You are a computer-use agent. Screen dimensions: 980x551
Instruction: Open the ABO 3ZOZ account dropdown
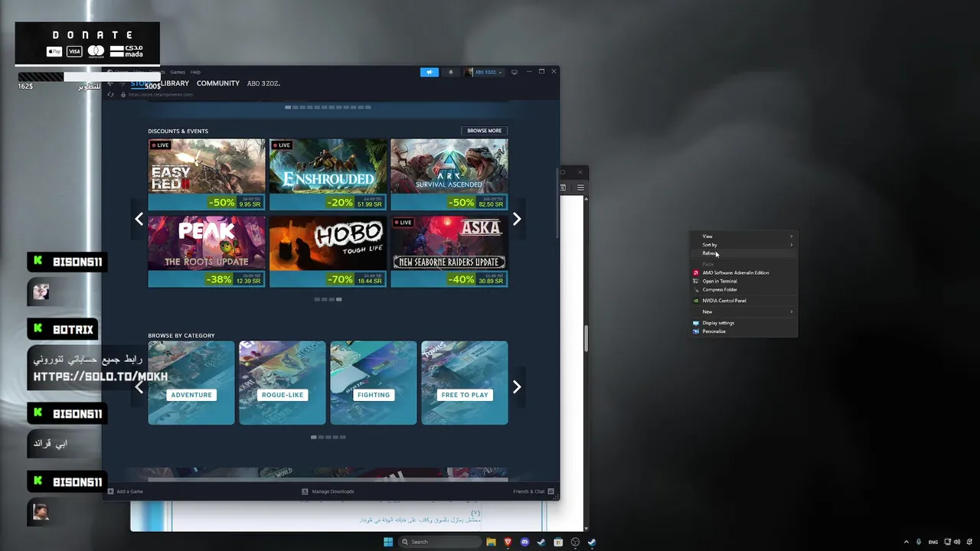[484, 72]
